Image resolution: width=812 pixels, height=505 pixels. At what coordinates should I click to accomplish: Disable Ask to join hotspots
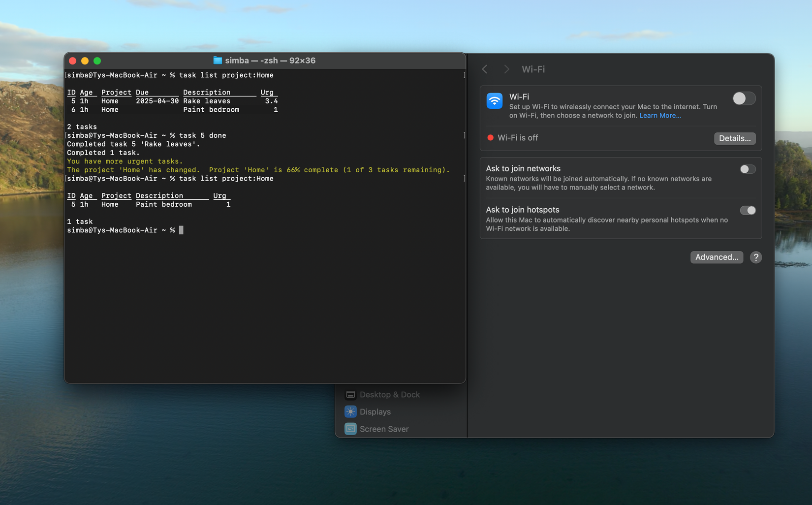tap(748, 210)
